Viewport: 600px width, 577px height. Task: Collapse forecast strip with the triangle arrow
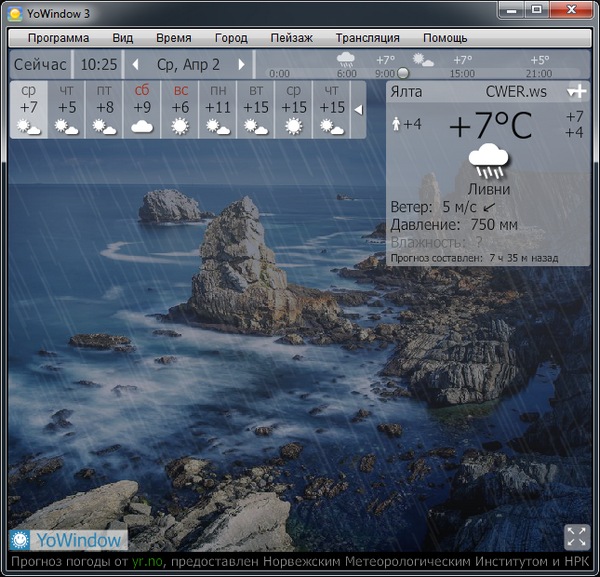[x=358, y=109]
